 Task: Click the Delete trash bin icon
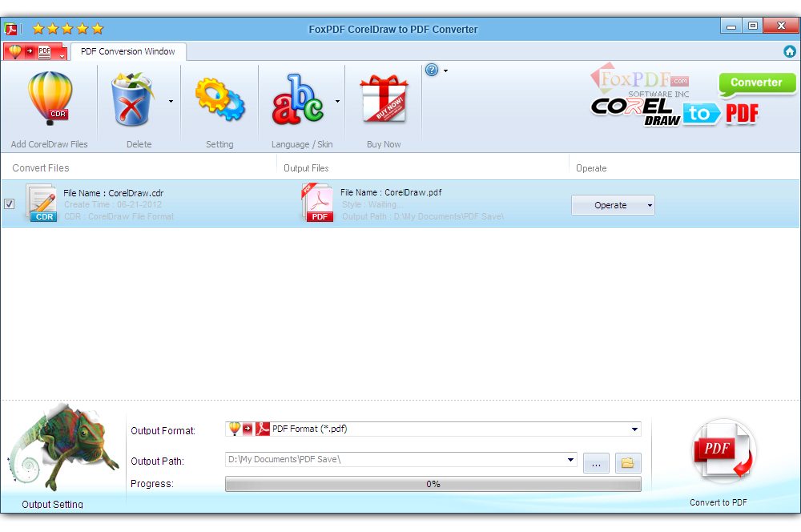click(132, 99)
